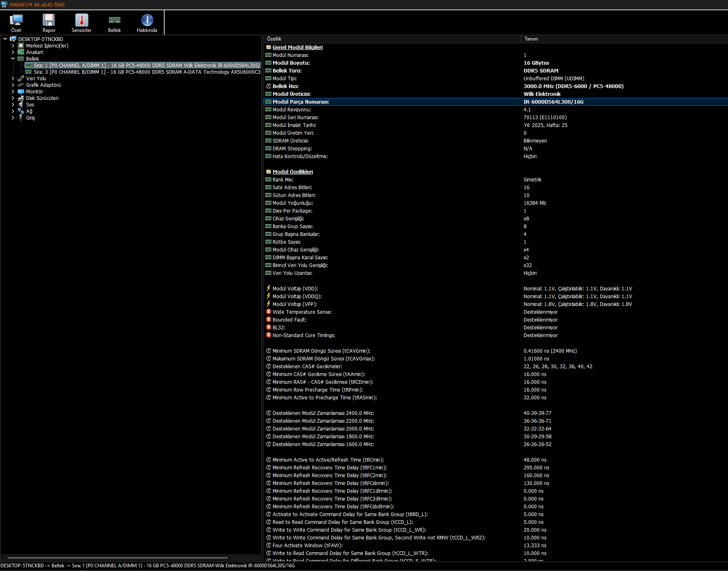
Task: Open the Hakkında info icon
Action: (147, 20)
